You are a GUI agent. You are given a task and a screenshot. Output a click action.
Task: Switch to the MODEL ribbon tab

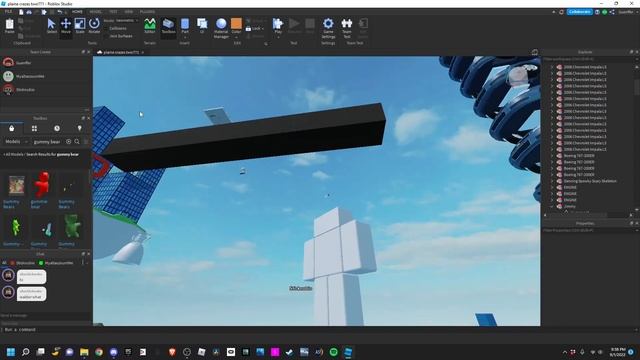click(x=96, y=12)
